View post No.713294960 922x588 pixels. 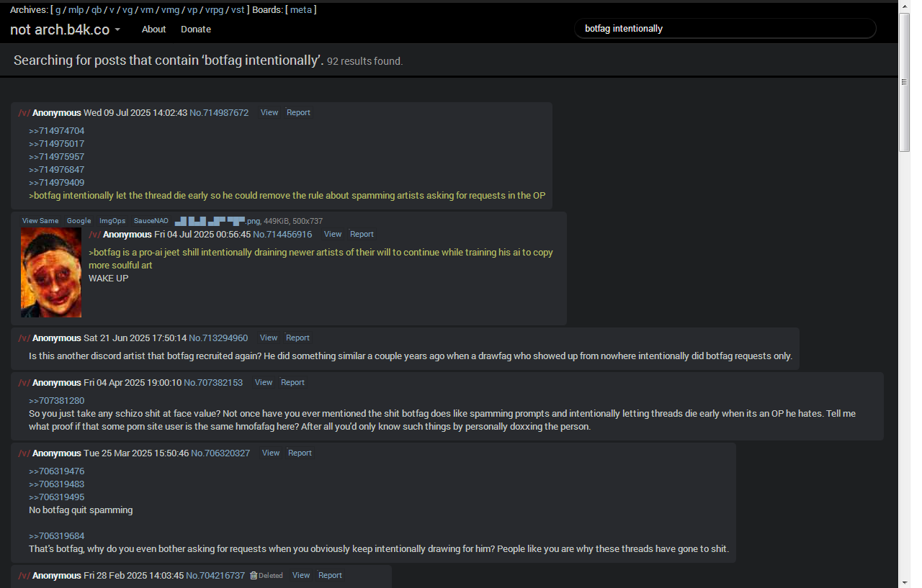269,338
